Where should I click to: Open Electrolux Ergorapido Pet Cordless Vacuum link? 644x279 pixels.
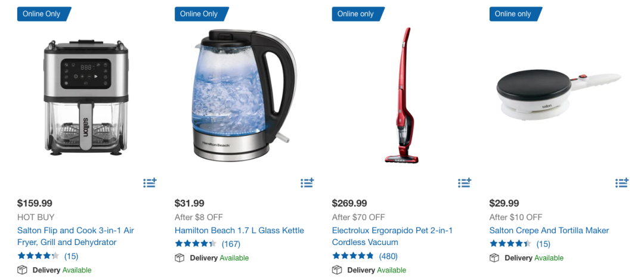click(392, 236)
